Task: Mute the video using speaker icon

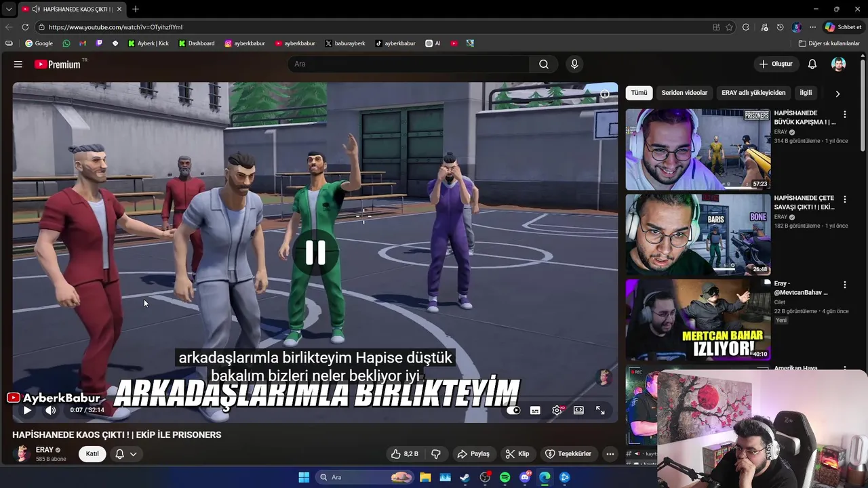Action: (x=51, y=410)
